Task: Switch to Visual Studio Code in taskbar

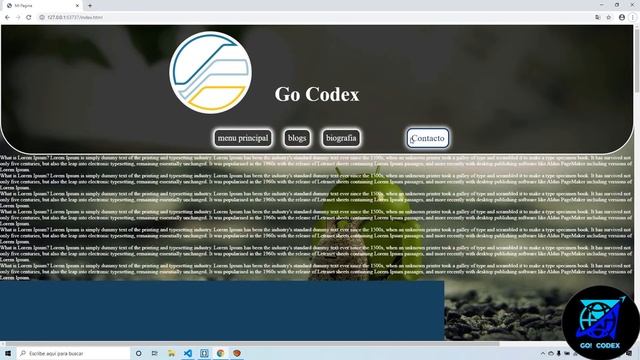Action: click(x=187, y=353)
